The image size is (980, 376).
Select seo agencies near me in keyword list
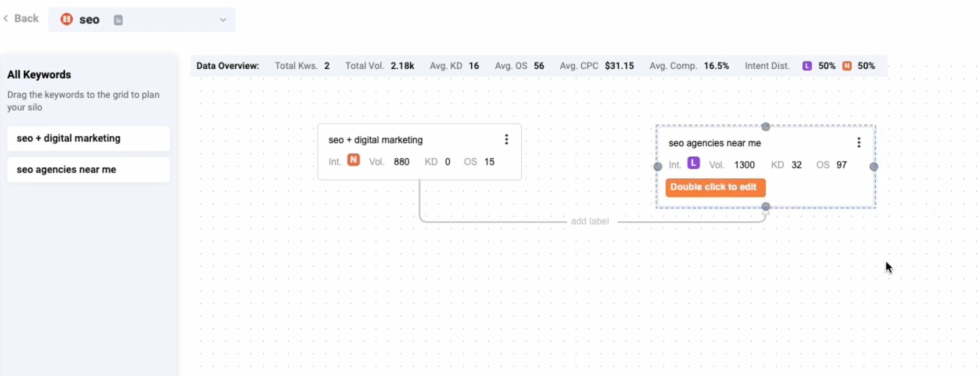click(89, 170)
